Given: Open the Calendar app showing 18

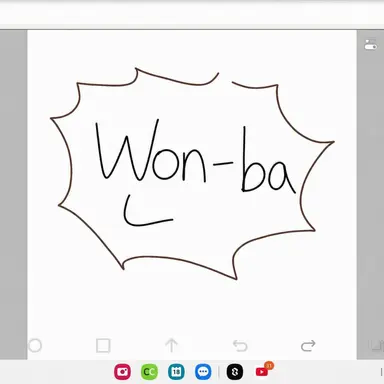Looking at the screenshot, I should (176, 372).
